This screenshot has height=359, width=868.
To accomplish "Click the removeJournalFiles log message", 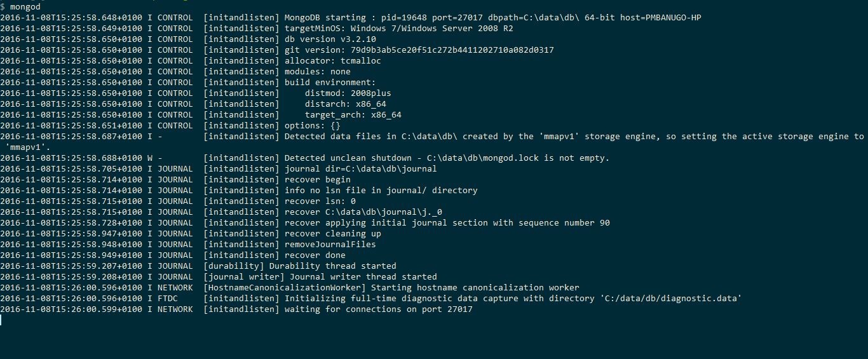I will 330,244.
